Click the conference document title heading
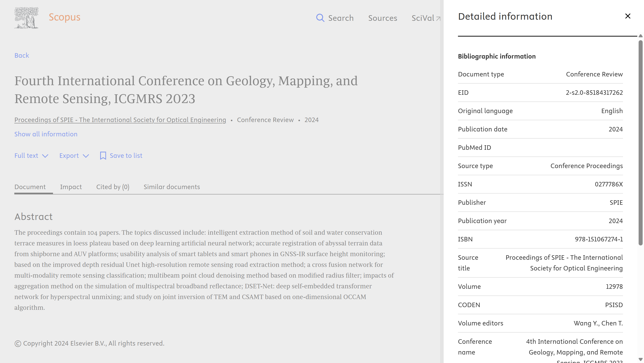The width and height of the screenshot is (644, 363). click(x=186, y=89)
